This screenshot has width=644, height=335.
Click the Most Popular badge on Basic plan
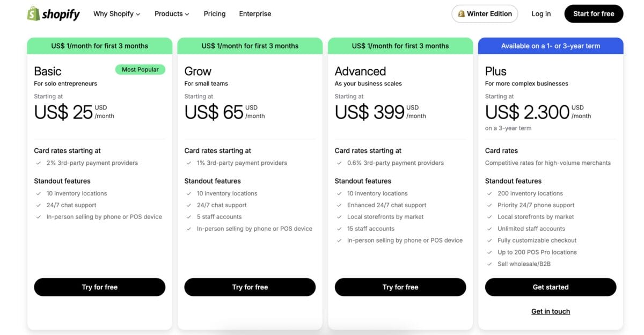click(x=140, y=69)
